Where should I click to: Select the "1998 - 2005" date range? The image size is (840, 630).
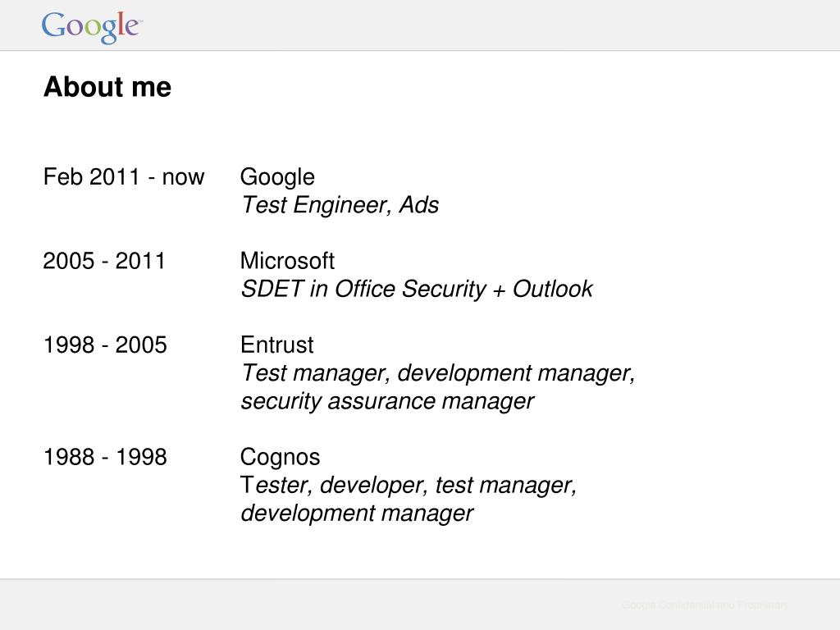[x=105, y=345]
